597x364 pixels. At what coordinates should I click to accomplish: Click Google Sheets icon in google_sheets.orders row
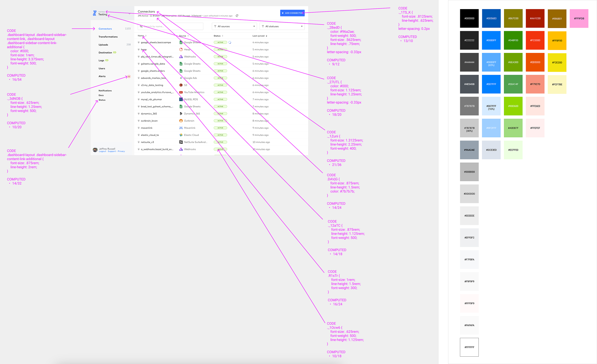181,71
